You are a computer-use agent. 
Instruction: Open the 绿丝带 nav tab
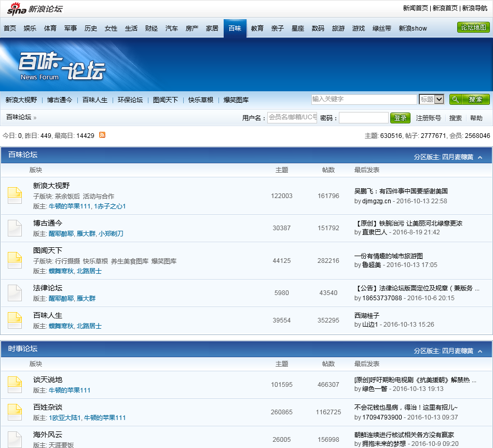[x=382, y=29]
